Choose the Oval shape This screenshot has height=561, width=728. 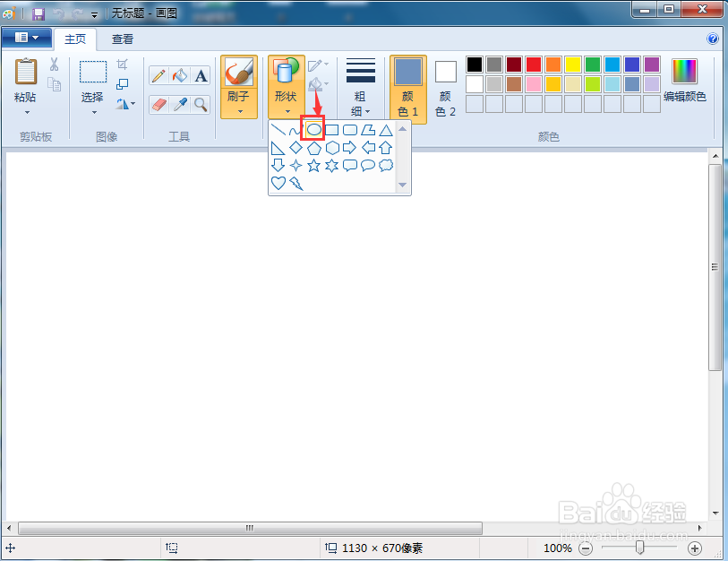click(314, 130)
